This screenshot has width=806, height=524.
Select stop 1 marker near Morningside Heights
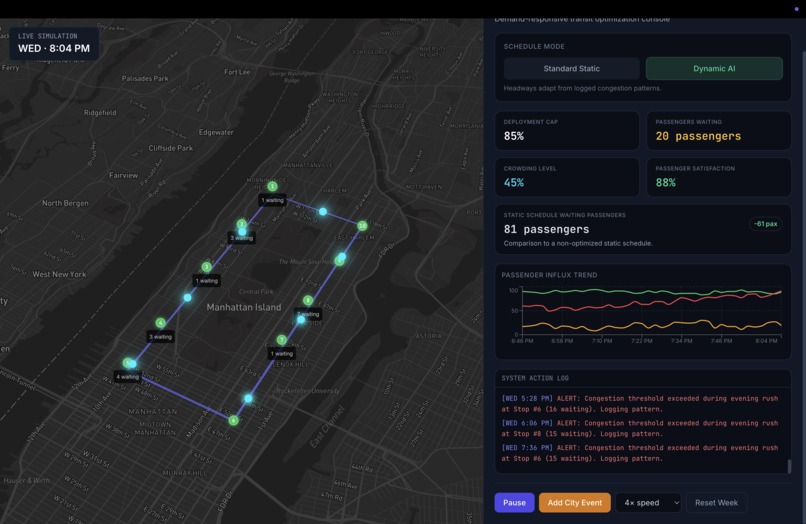click(272, 186)
